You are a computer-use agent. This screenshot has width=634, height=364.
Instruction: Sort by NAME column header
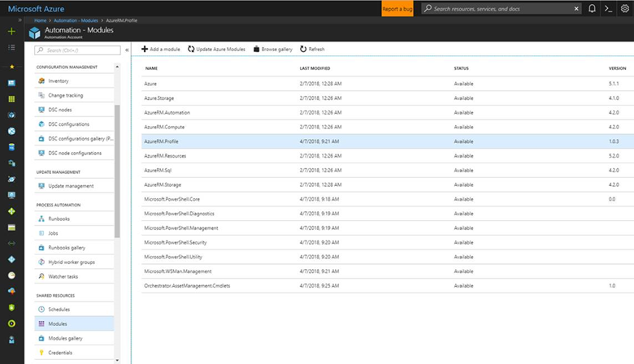151,68
